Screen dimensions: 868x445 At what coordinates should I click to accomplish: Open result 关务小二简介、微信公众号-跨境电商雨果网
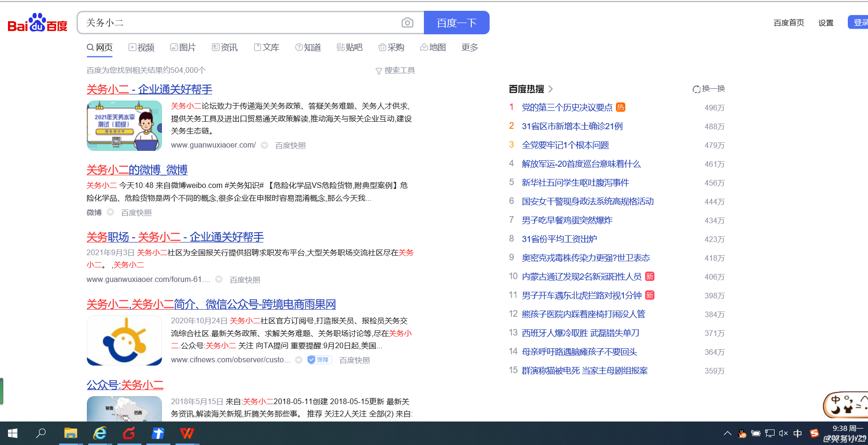211,304
